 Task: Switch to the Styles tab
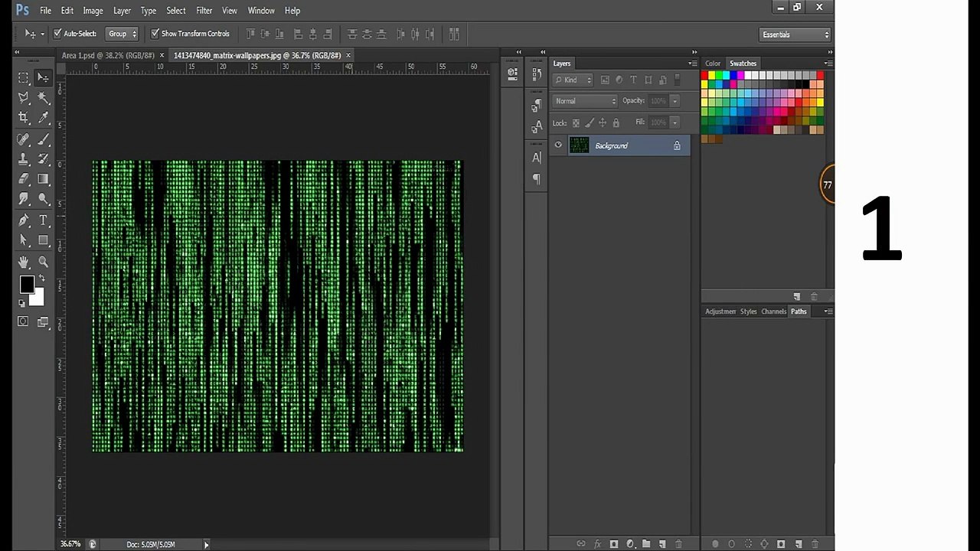coord(748,311)
